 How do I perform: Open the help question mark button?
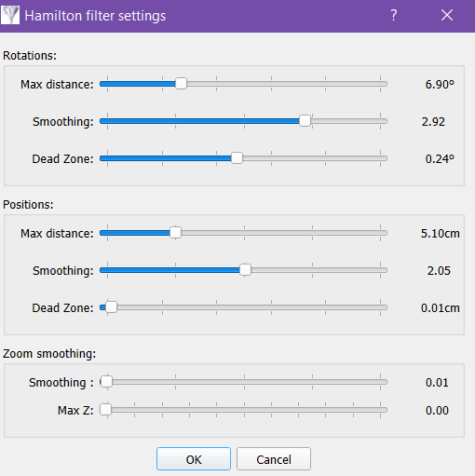393,15
